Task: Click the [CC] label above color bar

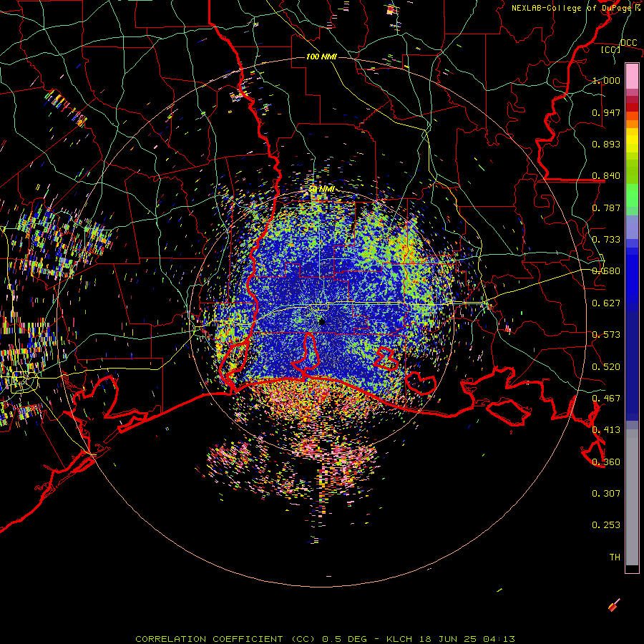Action: click(610, 49)
